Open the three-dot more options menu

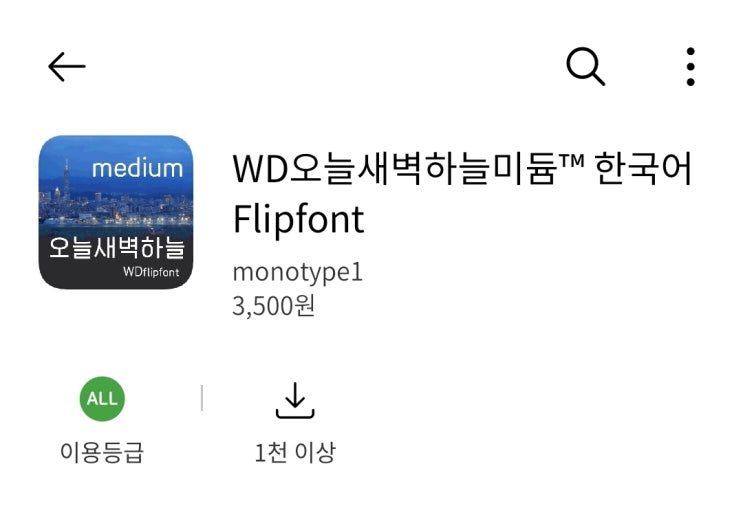pyautogui.click(x=690, y=67)
